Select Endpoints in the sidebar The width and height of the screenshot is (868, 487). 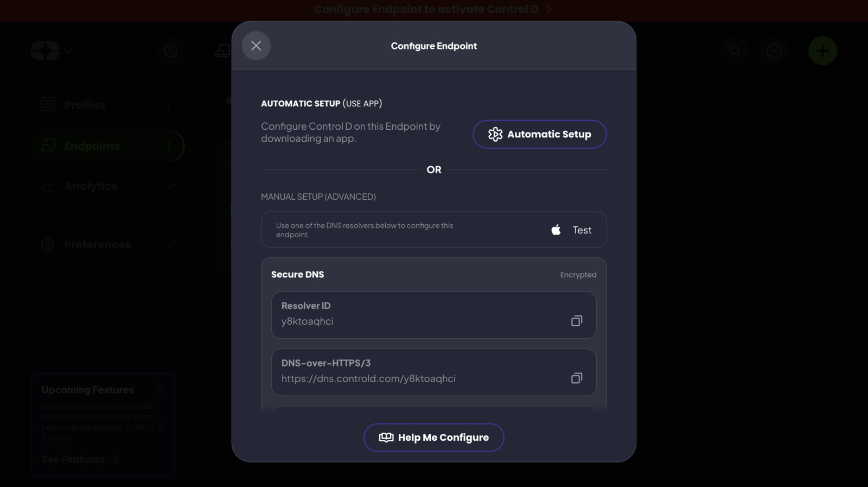click(92, 146)
